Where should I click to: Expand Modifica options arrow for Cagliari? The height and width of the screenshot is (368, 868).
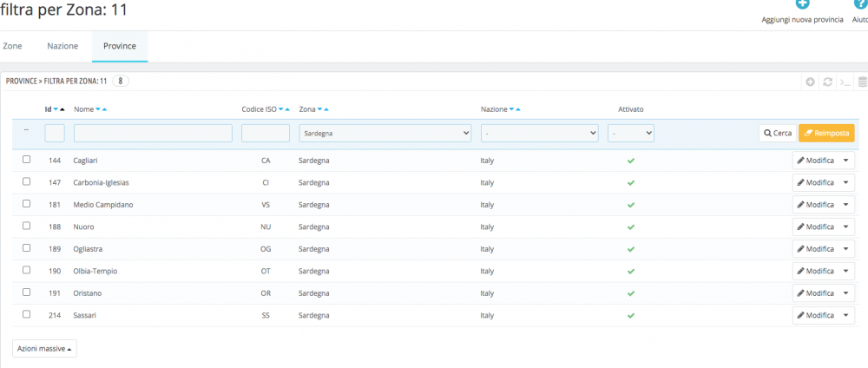[845, 161]
